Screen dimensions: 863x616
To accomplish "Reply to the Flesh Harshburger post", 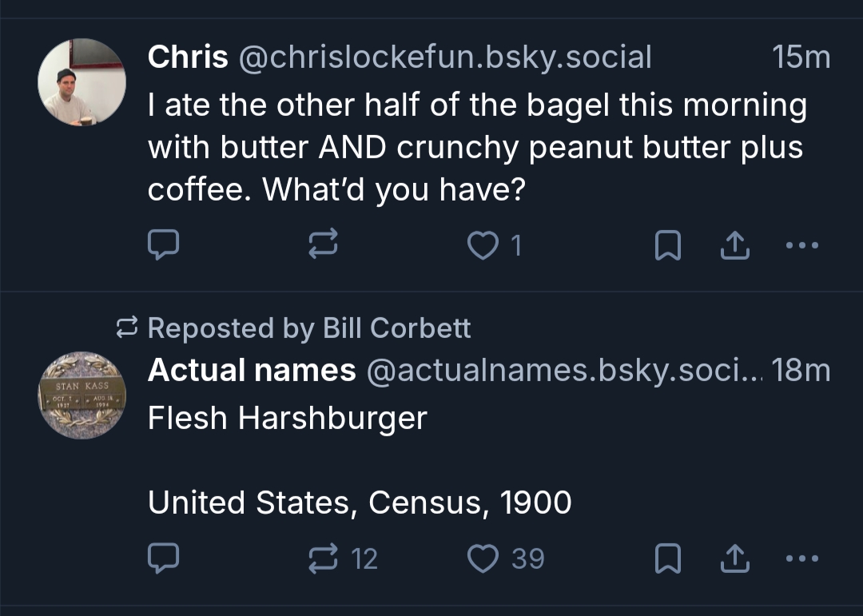I will point(164,558).
